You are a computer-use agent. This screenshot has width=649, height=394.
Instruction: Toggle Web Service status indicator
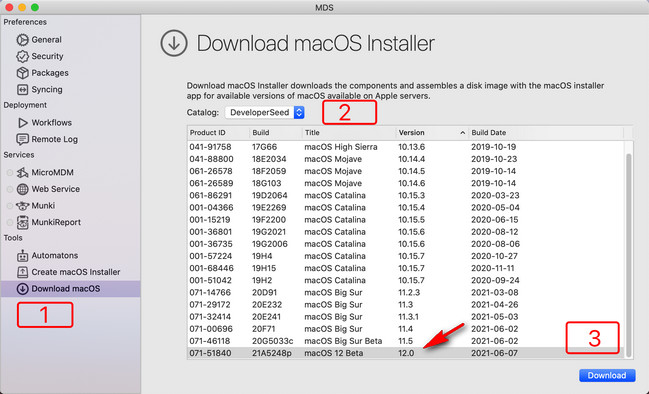pyautogui.click(x=10, y=189)
